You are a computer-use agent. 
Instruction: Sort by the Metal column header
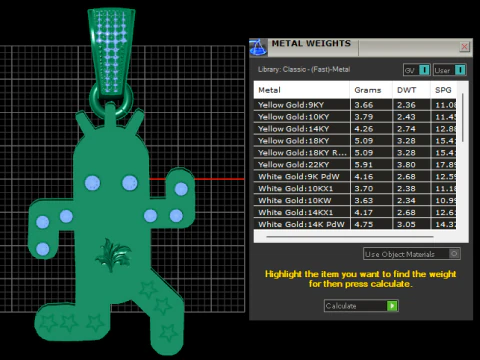(x=302, y=90)
